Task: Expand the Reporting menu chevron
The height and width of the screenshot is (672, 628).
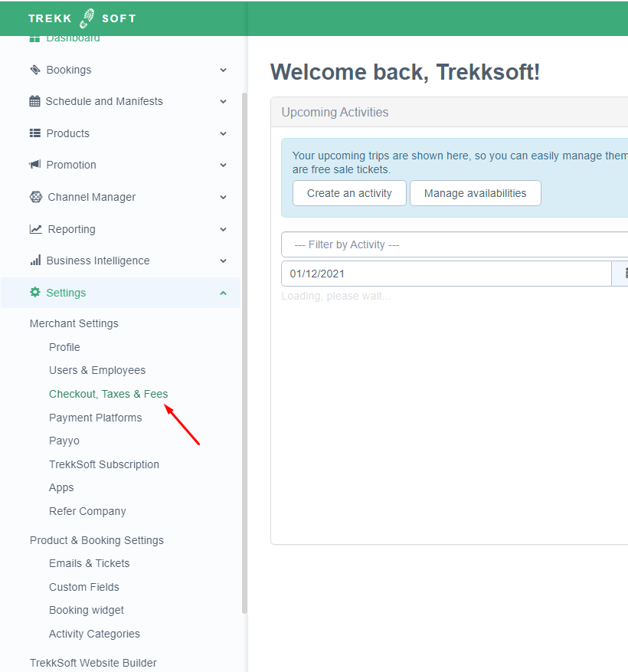Action: point(223,229)
